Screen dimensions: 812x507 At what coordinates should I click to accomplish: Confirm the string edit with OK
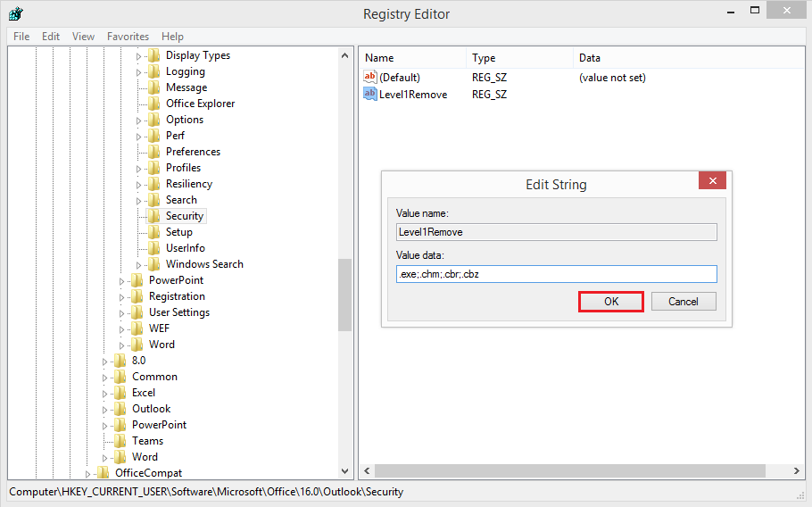pyautogui.click(x=611, y=302)
